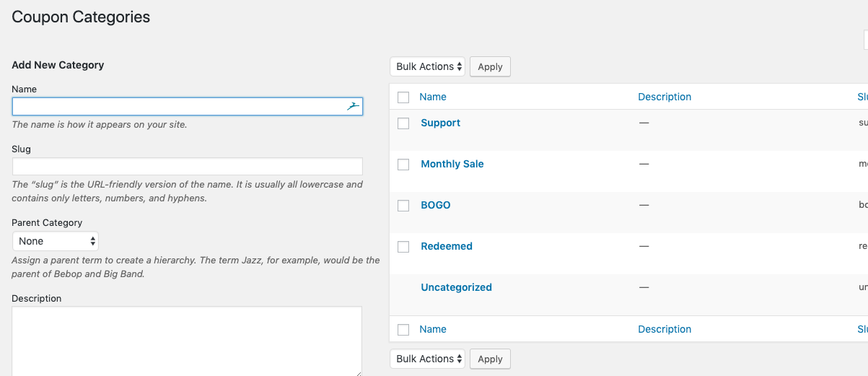
Task: Expand the Parent Category dropdown
Action: [x=56, y=241]
